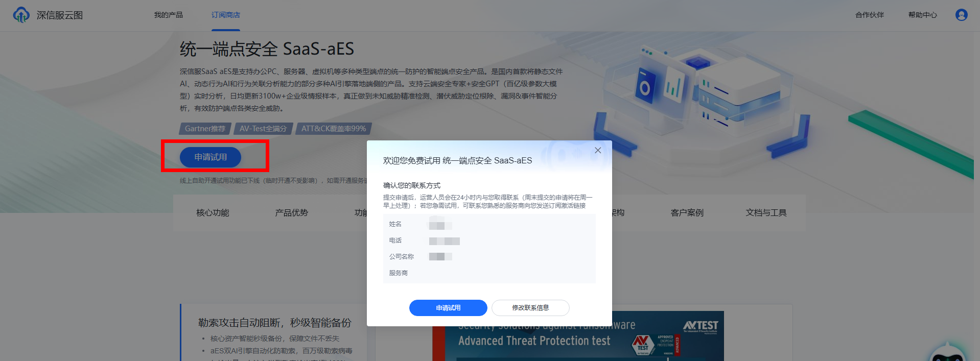980x361 pixels.
Task: Switch to the 核心功能 tab
Action: (213, 213)
